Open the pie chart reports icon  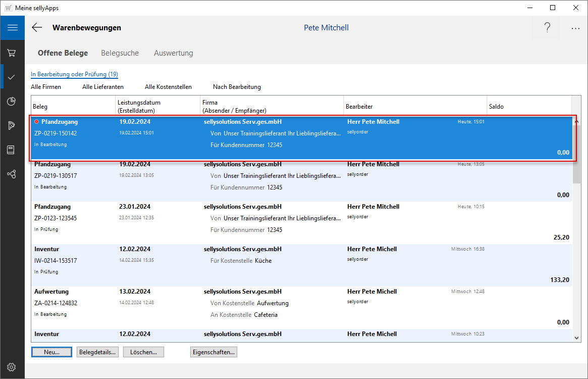coord(12,102)
